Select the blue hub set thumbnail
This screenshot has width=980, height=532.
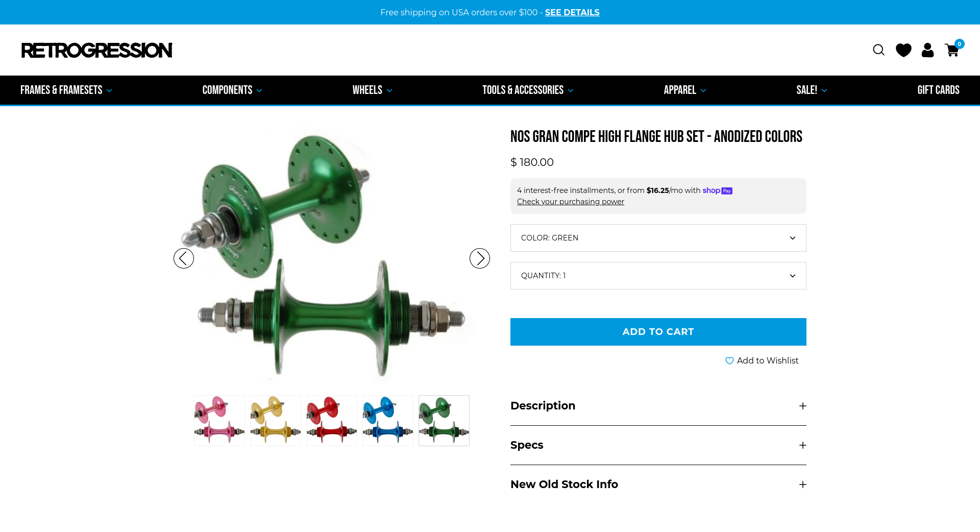point(388,421)
